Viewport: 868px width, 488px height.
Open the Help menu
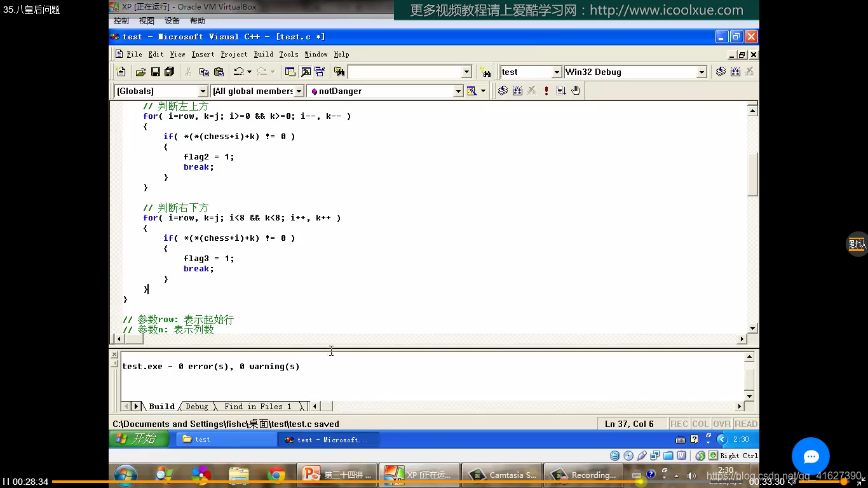(x=341, y=54)
